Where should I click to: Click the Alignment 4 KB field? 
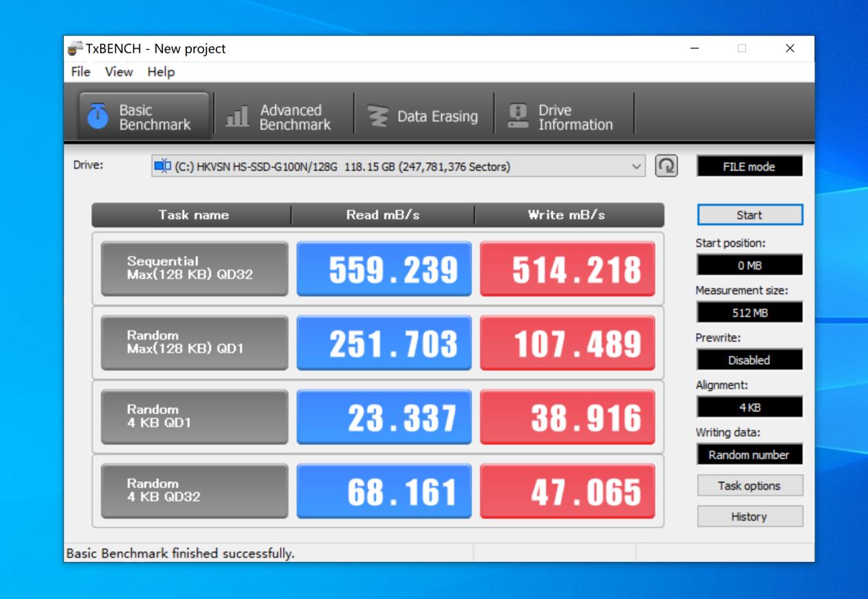pos(749,407)
